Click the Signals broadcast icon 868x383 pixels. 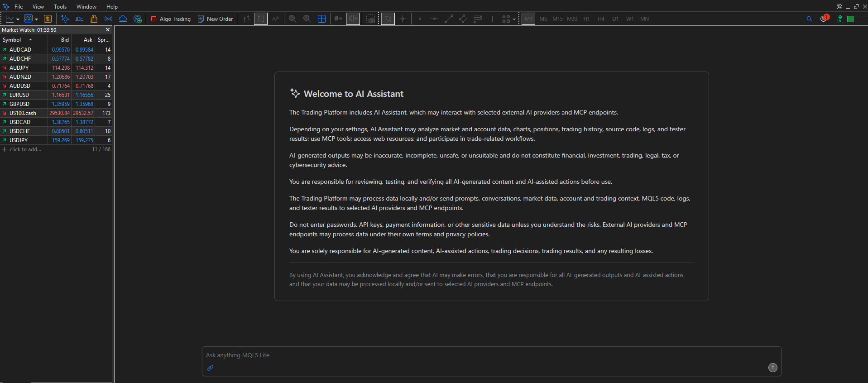point(108,19)
